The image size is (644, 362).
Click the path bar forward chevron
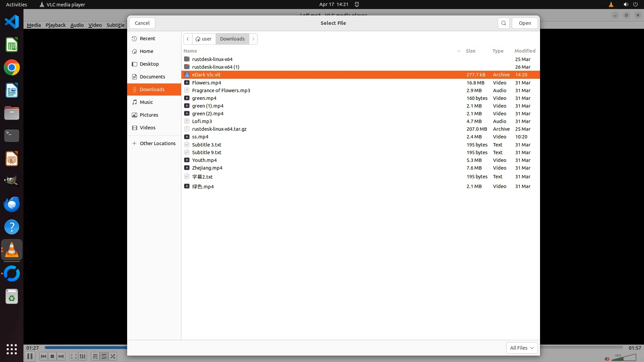pyautogui.click(x=253, y=39)
